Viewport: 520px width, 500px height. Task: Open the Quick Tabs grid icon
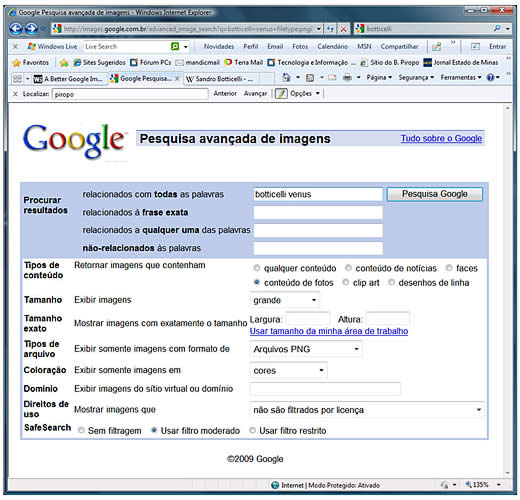coord(17,79)
